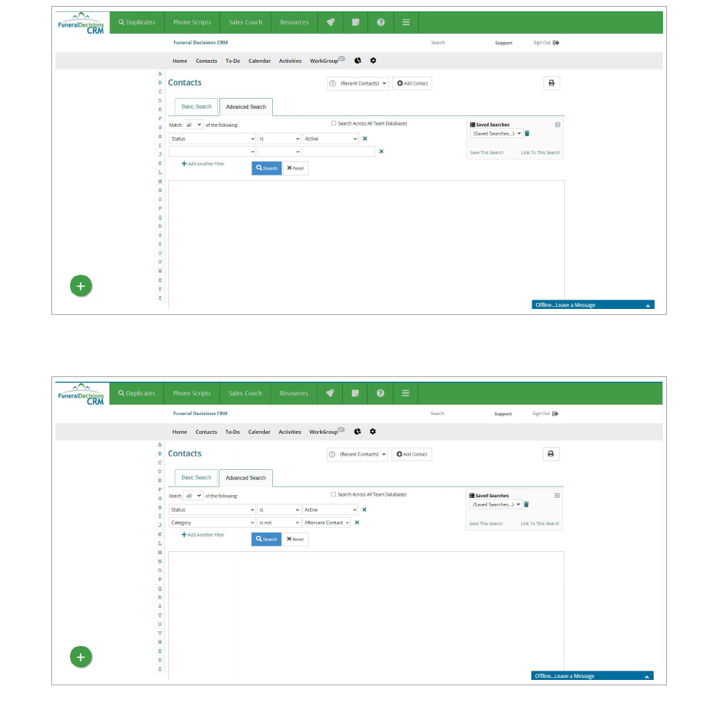Open the Calendar menu in the lower screenshot
The image size is (717, 728).
point(259,432)
